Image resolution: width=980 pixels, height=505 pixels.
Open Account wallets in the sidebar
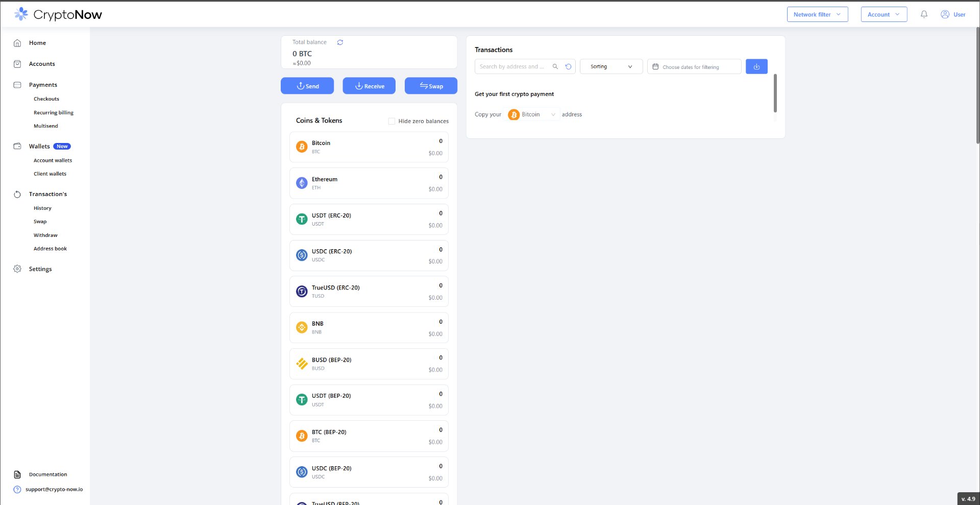pyautogui.click(x=53, y=160)
